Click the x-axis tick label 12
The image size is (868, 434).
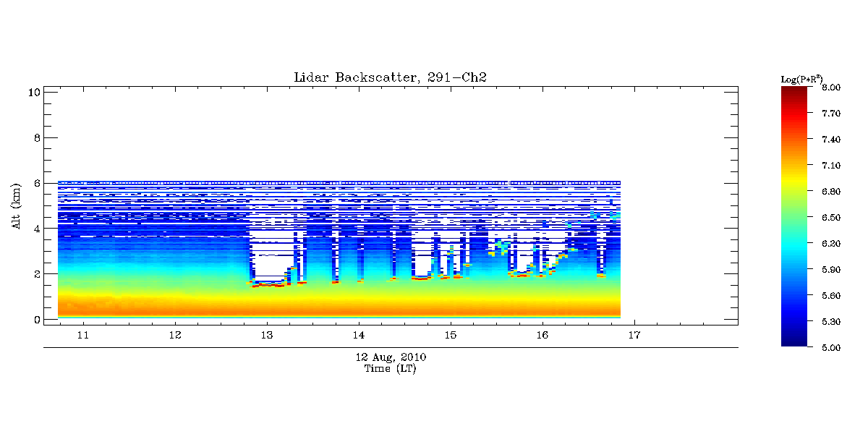pos(175,336)
